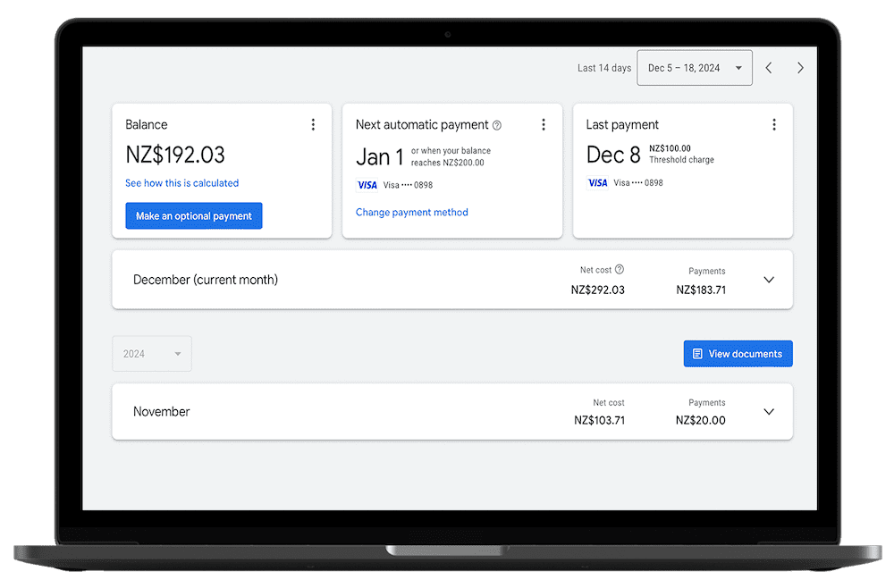
Task: Click Visa •••• 0898 in Next automatic payment card
Action: (408, 185)
